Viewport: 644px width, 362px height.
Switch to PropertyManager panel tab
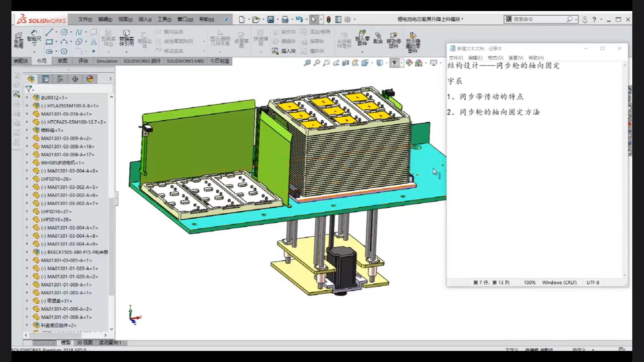tap(45, 79)
